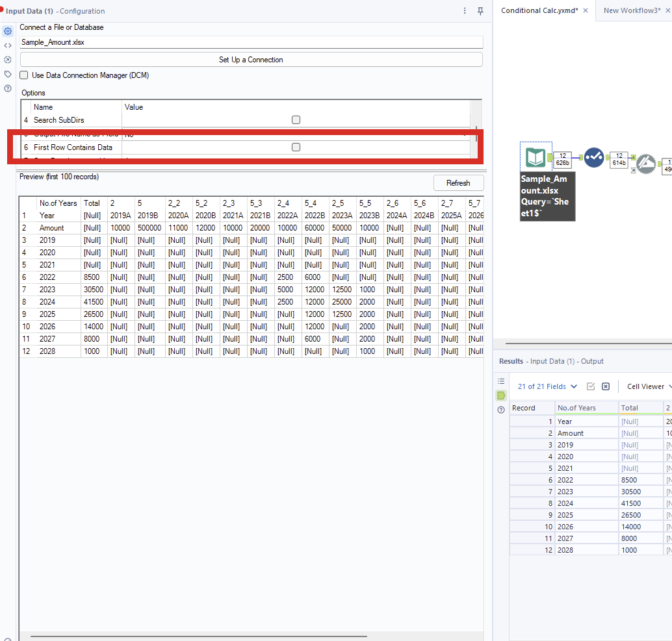This screenshot has height=641, width=672.
Task: Show the Results messages list icon
Action: [501, 381]
